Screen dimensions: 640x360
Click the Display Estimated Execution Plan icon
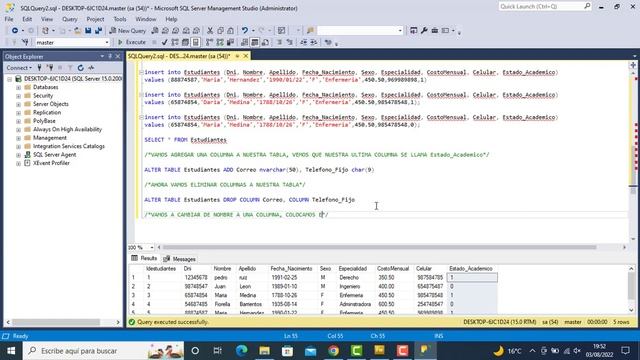tap(175, 42)
